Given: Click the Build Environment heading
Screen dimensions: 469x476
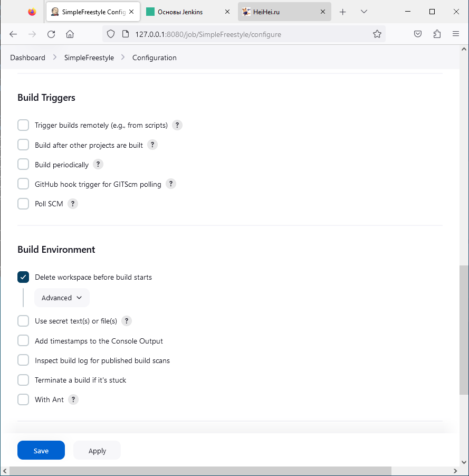Looking at the screenshot, I should [x=56, y=250].
